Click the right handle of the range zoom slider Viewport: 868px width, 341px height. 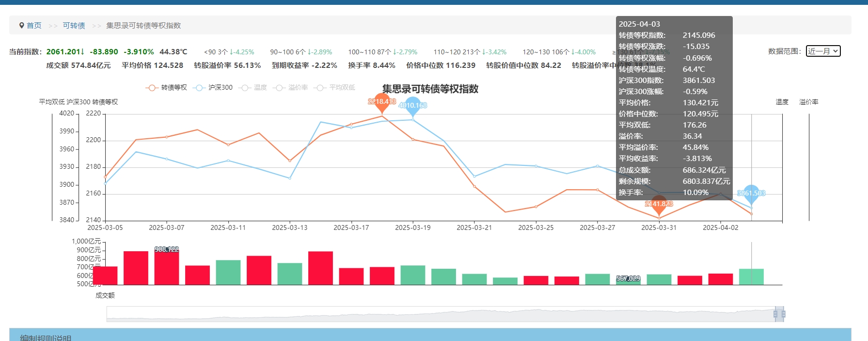[783, 314]
